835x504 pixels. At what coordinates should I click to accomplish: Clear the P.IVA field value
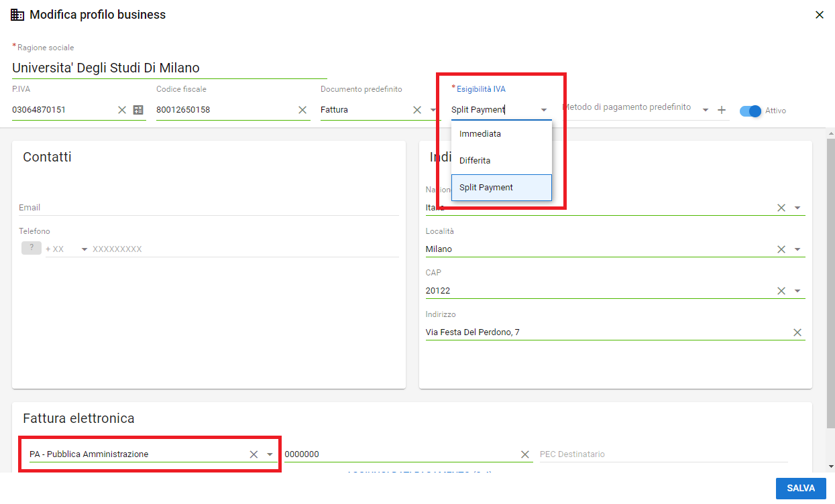click(122, 110)
